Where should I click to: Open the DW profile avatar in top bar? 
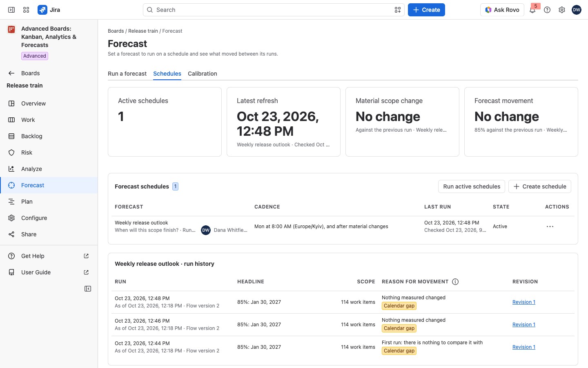tap(577, 10)
